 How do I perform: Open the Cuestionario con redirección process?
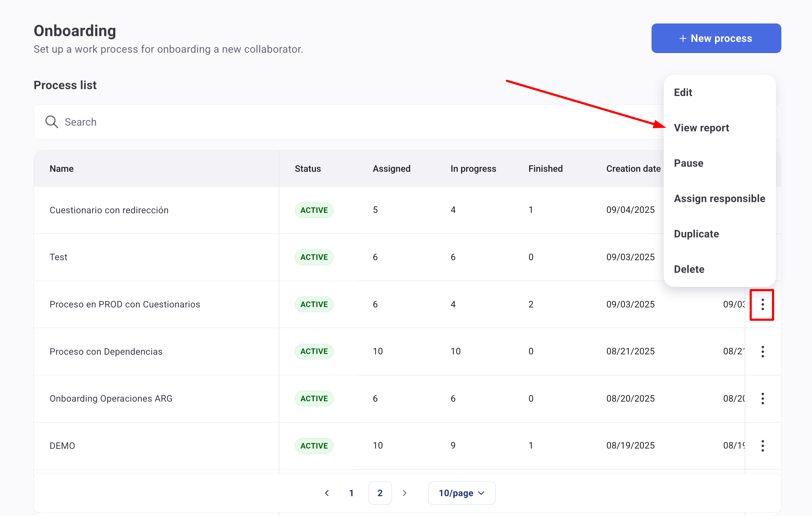109,210
